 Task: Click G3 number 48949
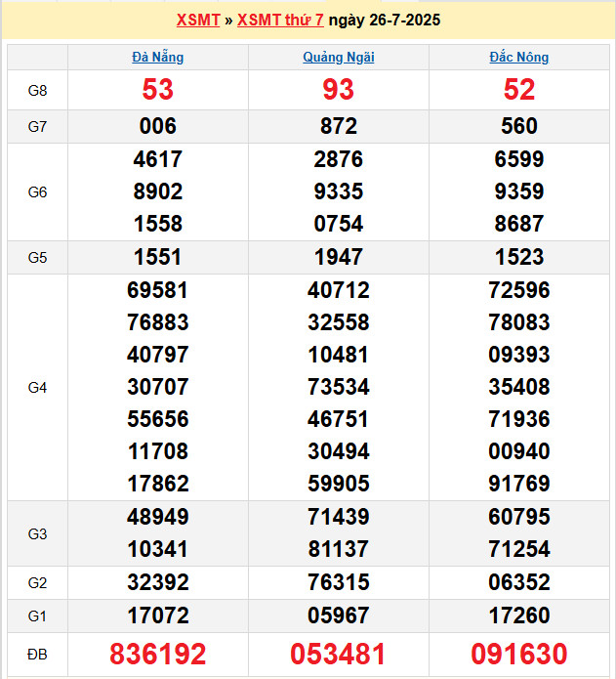pos(158,517)
